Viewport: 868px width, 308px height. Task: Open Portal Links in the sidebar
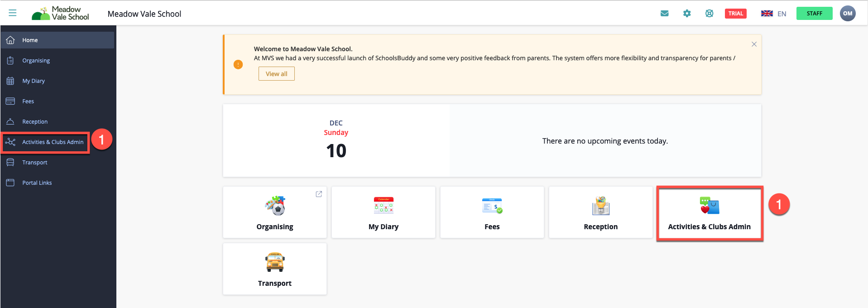pos(37,183)
